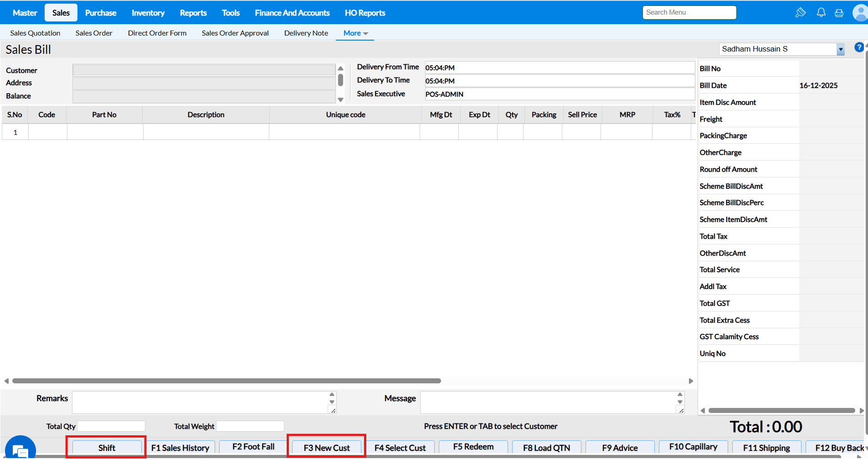Open the Inventory menu
Screen dimensions: 868x459
(148, 13)
